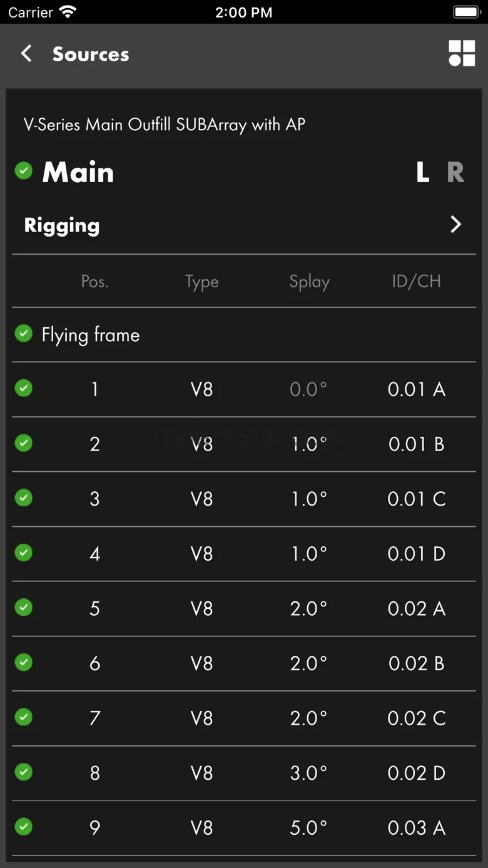This screenshot has width=488, height=868.
Task: Tap the green check icon for position 9
Action: pos(24,827)
